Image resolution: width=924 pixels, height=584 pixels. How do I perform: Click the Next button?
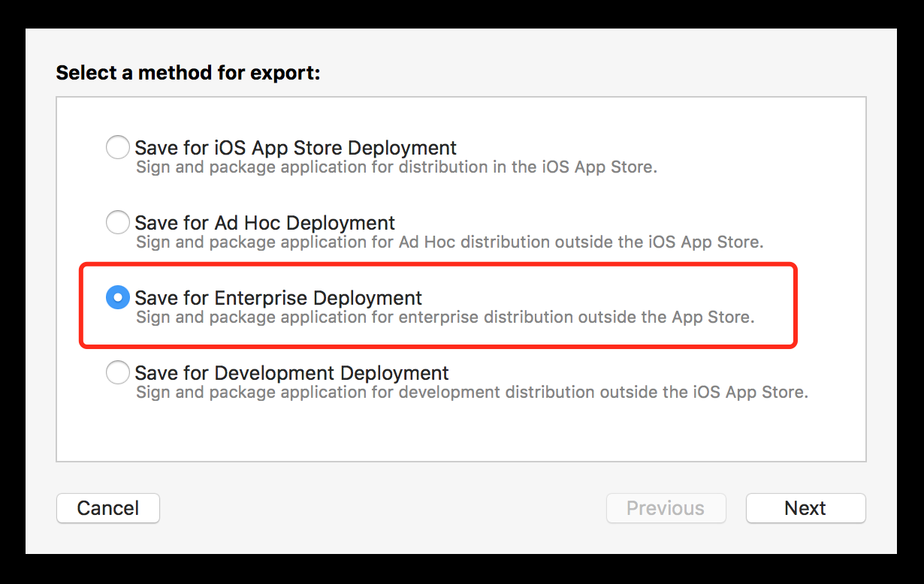pos(805,508)
